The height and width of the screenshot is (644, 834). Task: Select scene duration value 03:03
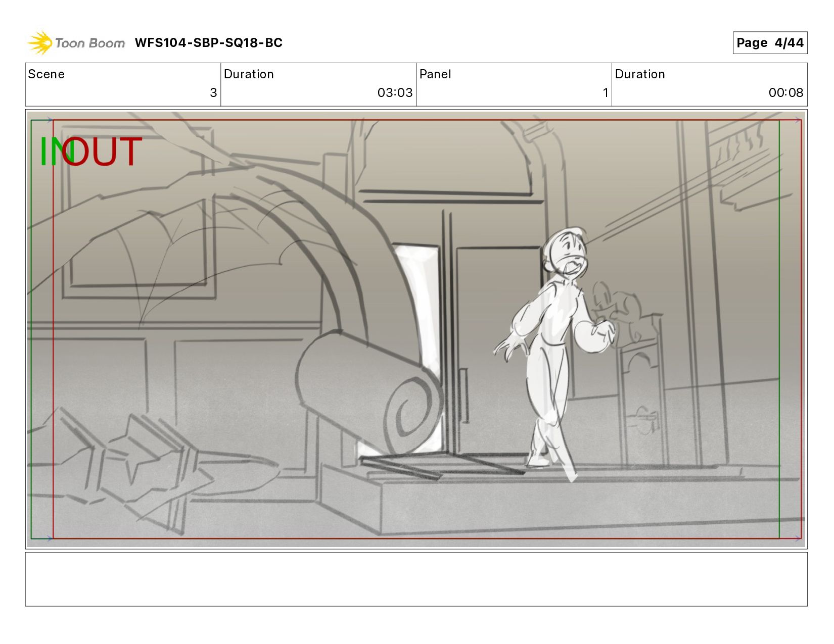pos(395,93)
